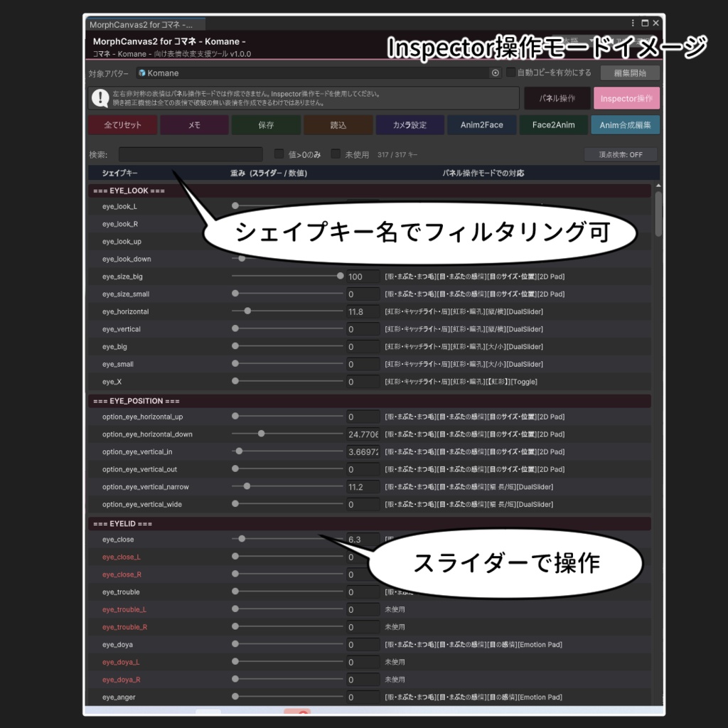The width and height of the screenshot is (728, 728).
Task: Edit the eye_X value field
Action: click(x=363, y=382)
